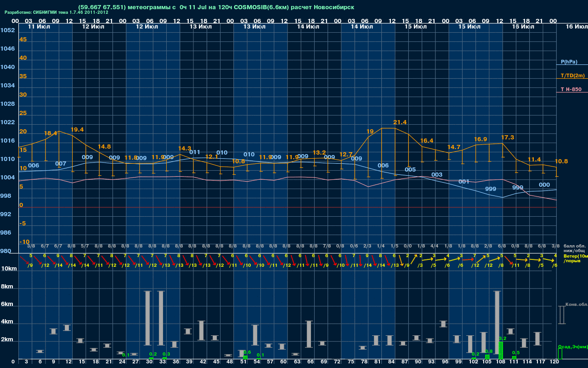
Task: Click the temperature label 12.1
Action: 212,157
